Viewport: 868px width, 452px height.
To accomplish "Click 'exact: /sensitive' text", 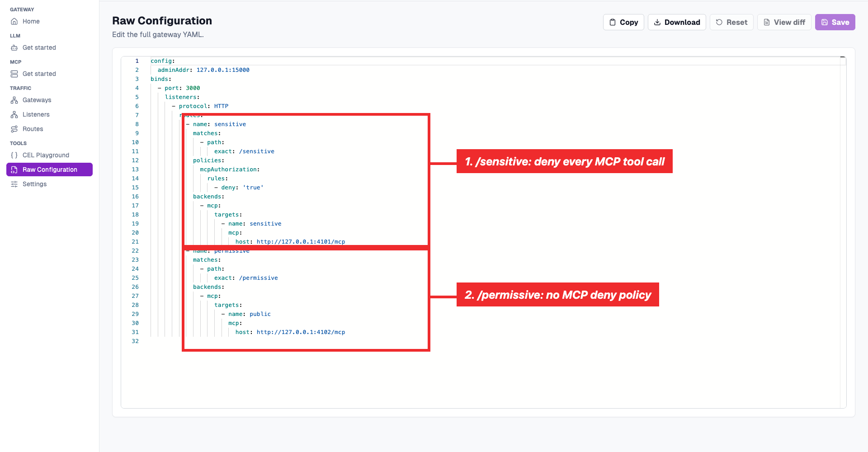I will 244,151.
